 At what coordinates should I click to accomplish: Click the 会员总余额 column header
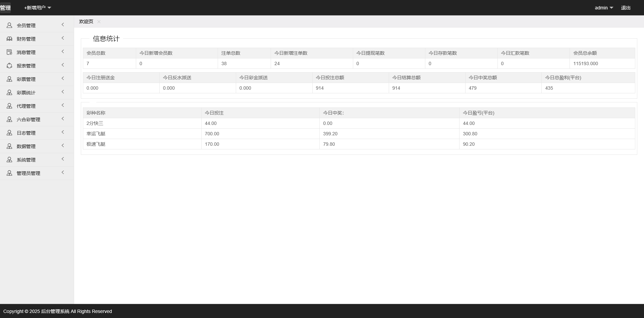(x=585, y=53)
